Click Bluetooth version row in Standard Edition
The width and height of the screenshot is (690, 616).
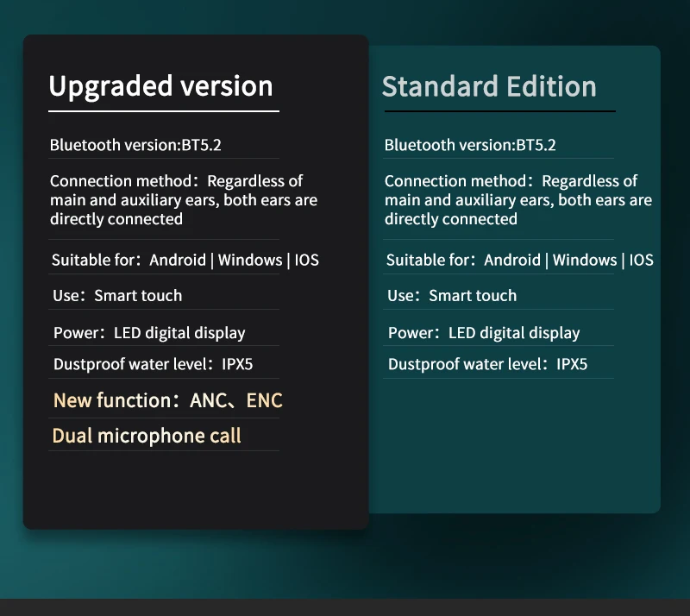(x=470, y=145)
